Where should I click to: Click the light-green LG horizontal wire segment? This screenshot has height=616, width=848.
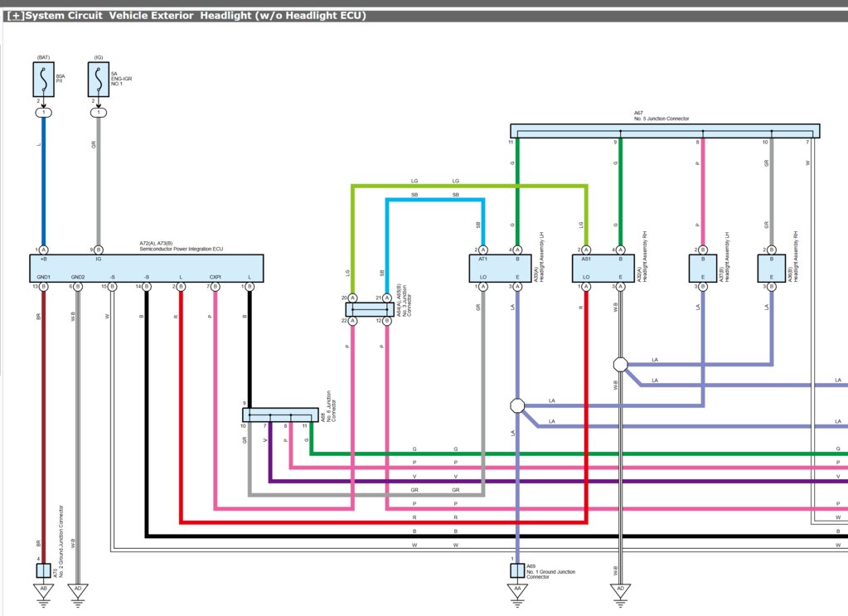469,186
